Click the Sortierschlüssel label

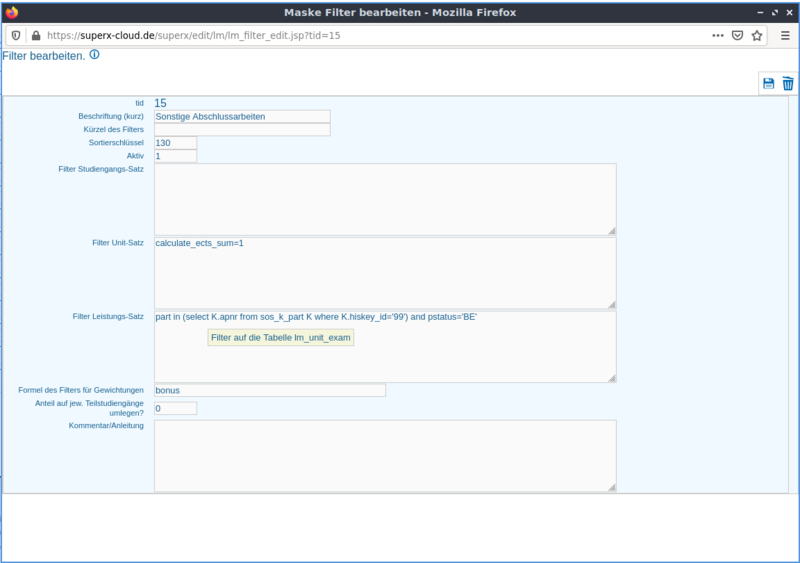(116, 143)
